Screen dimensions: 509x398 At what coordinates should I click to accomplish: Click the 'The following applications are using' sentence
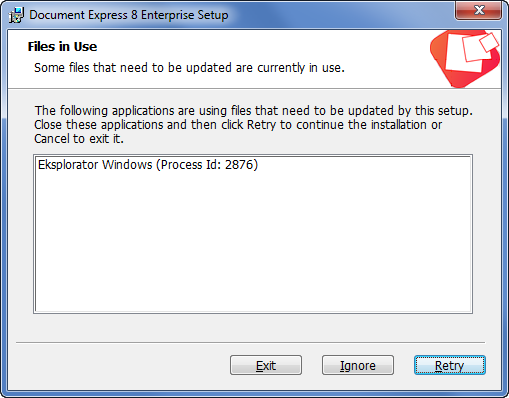click(x=253, y=110)
